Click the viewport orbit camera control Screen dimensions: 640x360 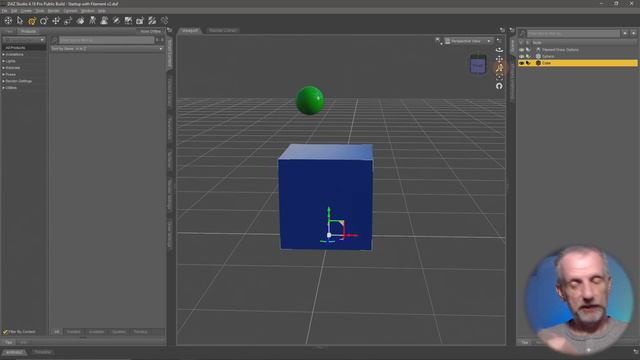coord(499,50)
